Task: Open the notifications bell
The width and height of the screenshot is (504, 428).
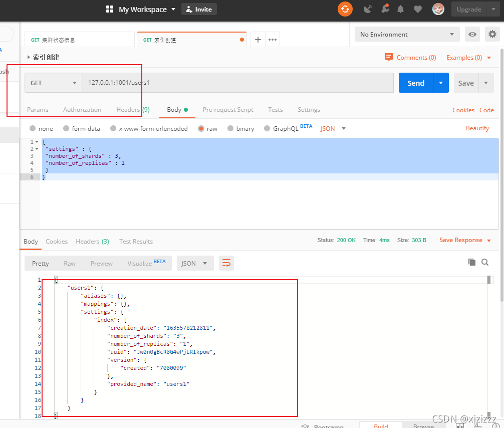Action: [x=400, y=9]
